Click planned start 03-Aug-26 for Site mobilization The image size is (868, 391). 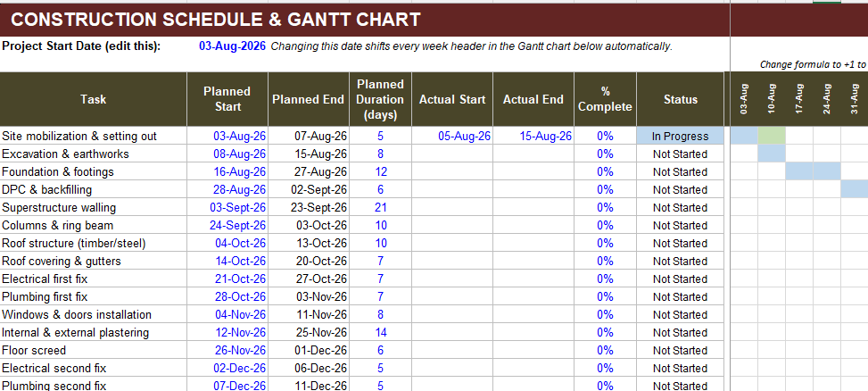click(x=227, y=137)
